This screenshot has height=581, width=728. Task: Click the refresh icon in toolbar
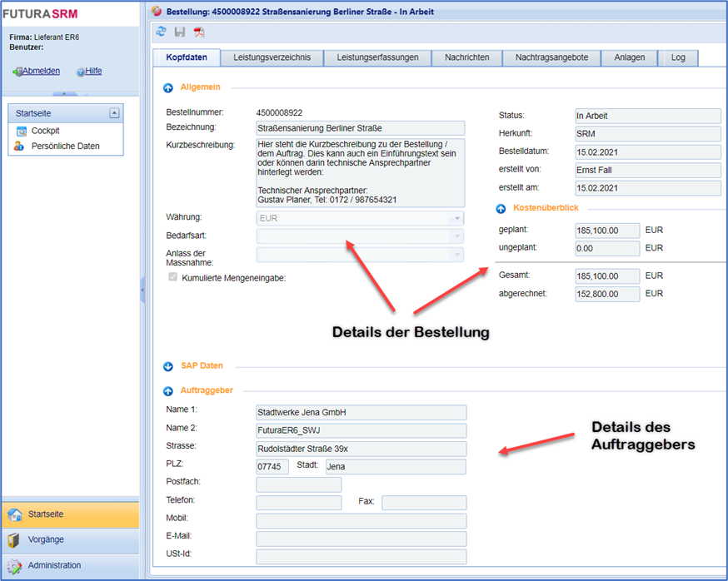(161, 32)
